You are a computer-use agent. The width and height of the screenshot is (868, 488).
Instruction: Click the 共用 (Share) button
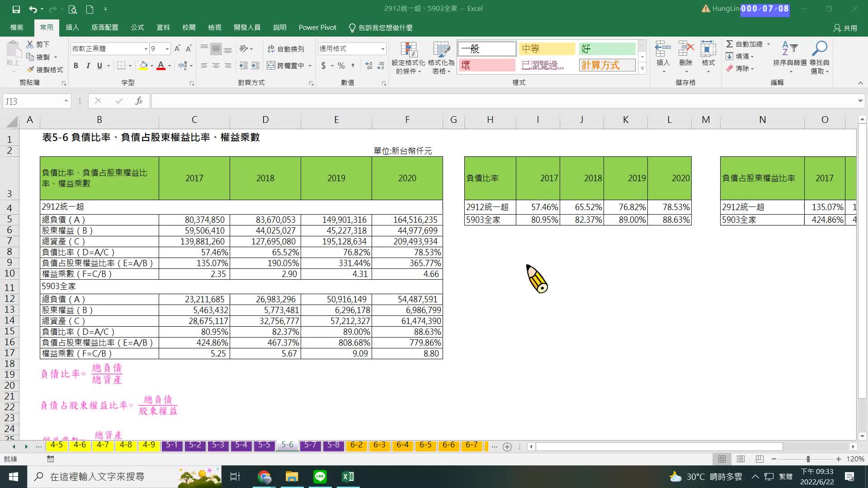pos(845,28)
